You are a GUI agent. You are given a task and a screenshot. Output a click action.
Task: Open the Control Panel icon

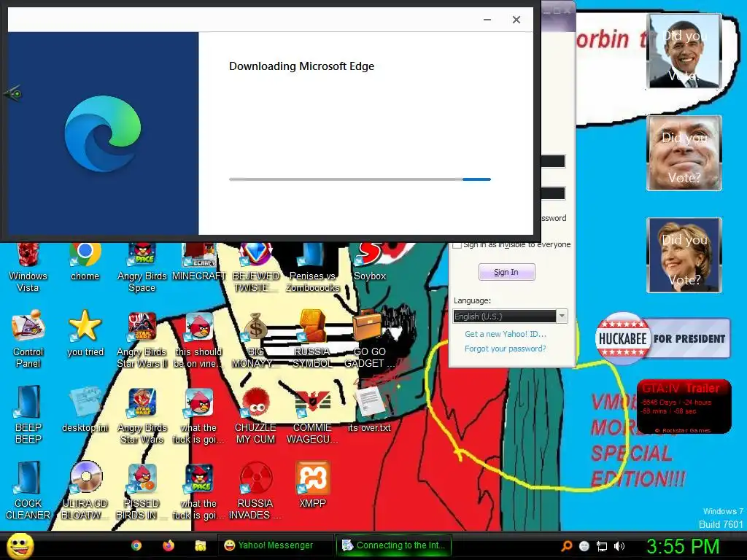28,339
